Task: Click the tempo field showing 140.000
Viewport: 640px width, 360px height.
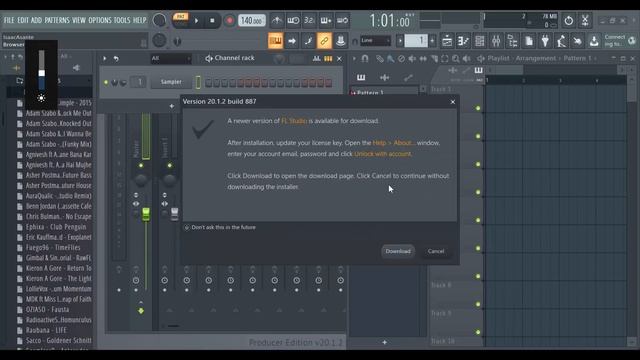Action: click(x=251, y=20)
